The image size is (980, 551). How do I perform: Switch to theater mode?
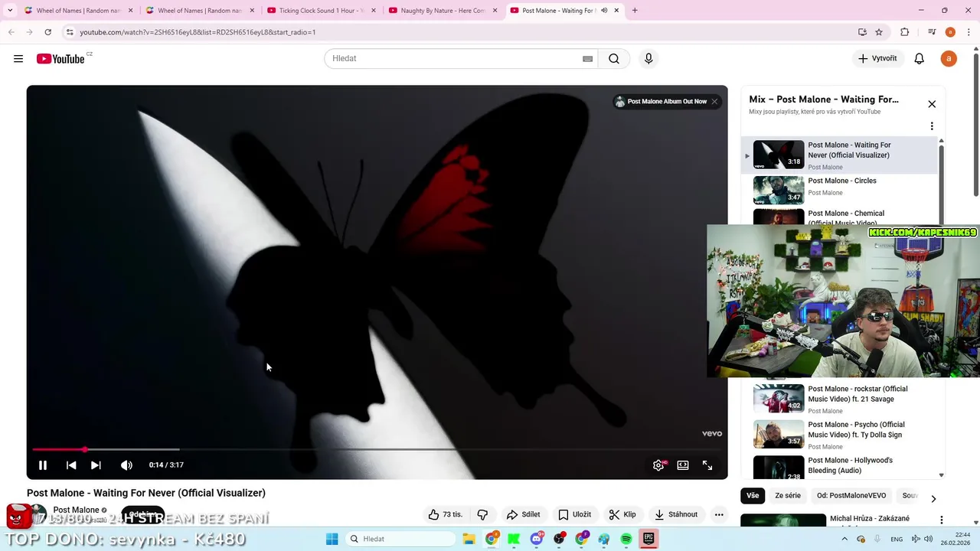[683, 465]
